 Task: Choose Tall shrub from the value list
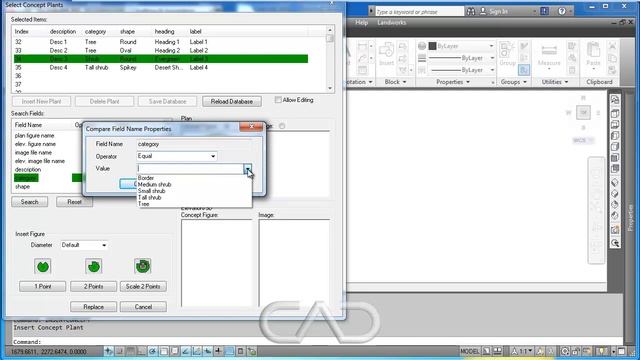coord(195,198)
